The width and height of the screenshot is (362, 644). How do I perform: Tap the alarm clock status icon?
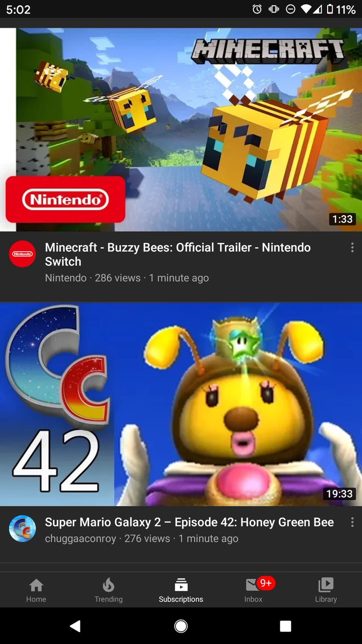257,9
